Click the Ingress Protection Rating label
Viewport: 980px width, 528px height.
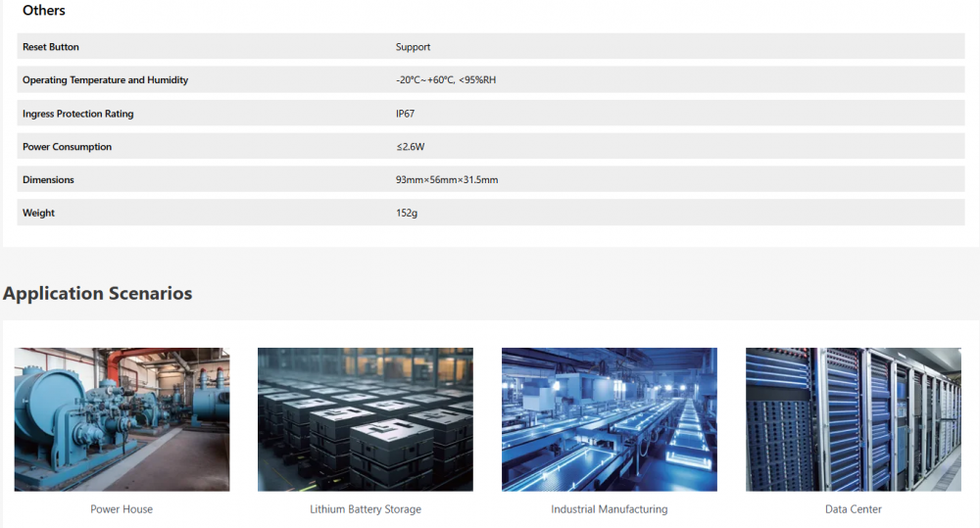click(x=77, y=114)
